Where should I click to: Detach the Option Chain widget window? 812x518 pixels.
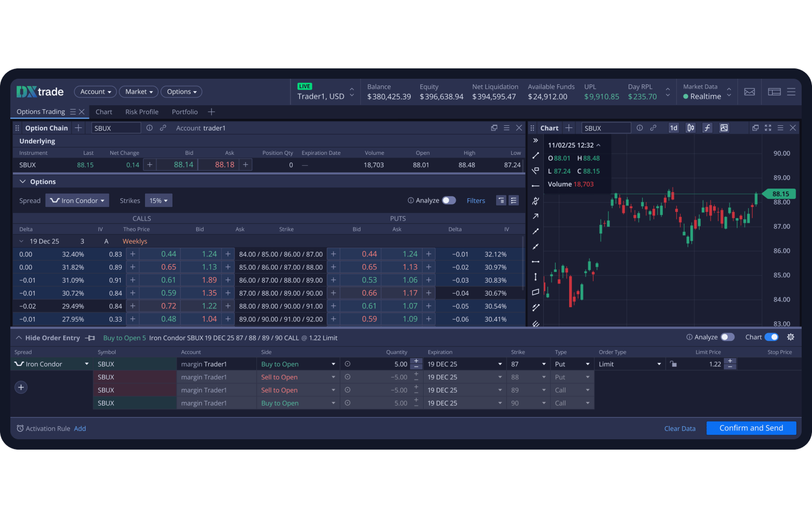click(494, 128)
